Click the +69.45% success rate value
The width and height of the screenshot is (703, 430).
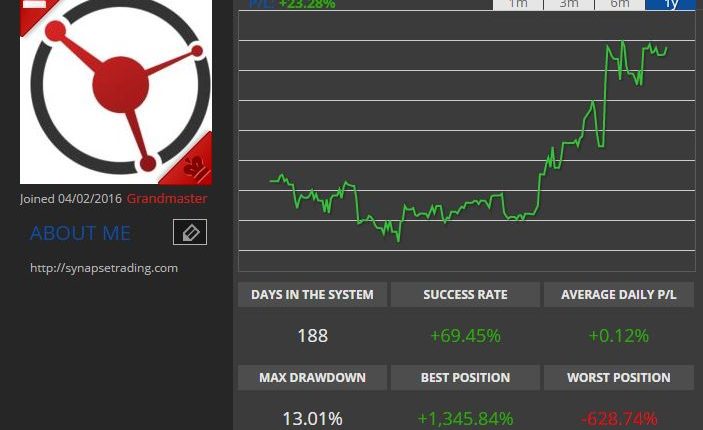465,336
